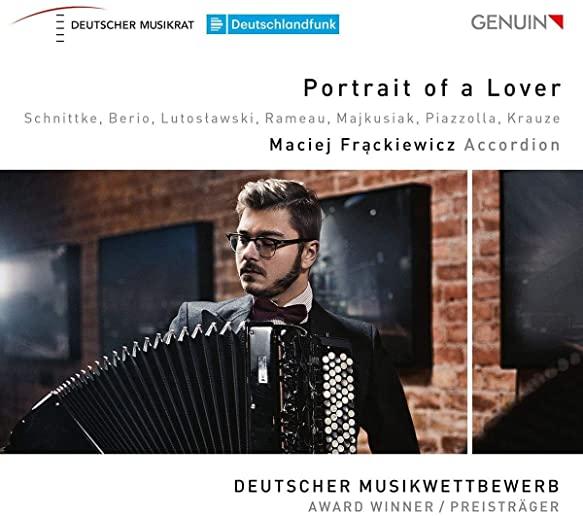
Task: Click the Deutscher Musikrat red arc
Action: click(x=59, y=14)
